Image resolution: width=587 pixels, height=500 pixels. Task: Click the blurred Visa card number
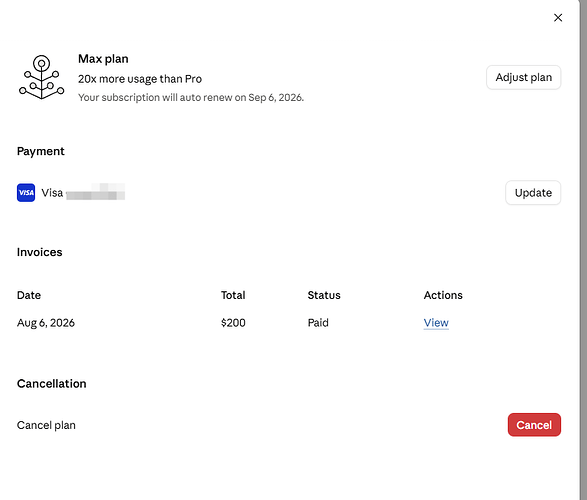[95, 192]
